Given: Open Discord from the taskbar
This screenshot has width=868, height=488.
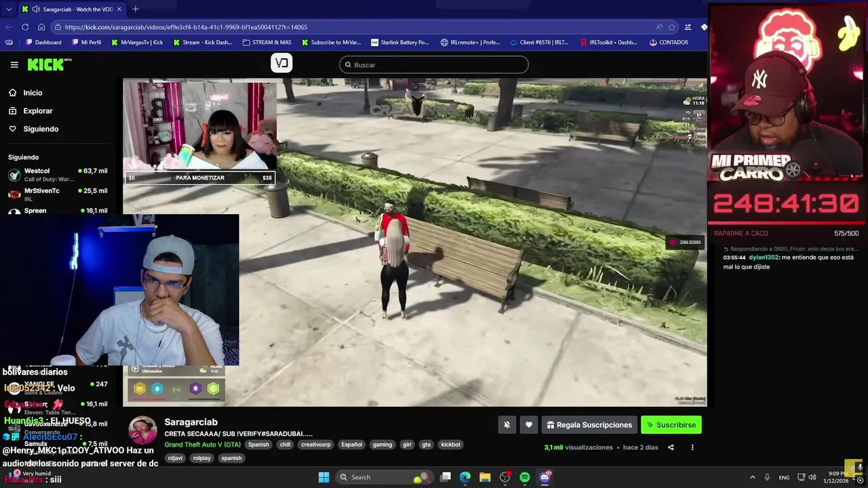Looking at the screenshot, I should [545, 477].
